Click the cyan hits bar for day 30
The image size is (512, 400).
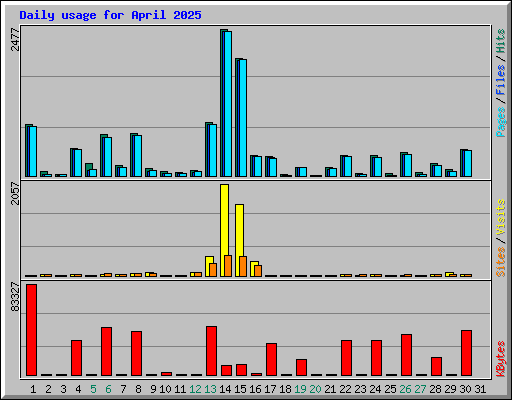[x=468, y=163]
